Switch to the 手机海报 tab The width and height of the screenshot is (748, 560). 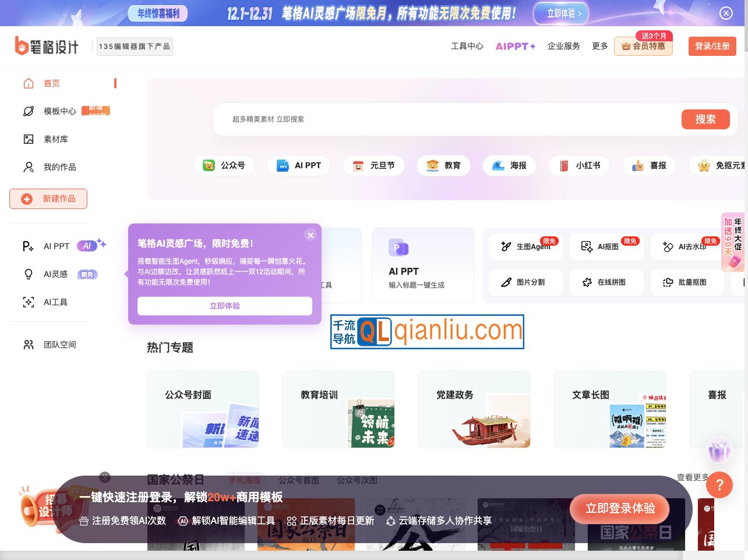[x=245, y=480]
